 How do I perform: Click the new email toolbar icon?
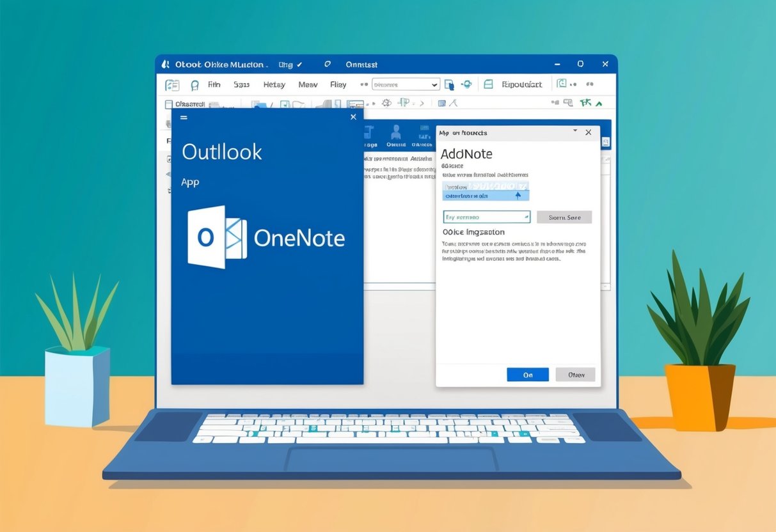171,84
